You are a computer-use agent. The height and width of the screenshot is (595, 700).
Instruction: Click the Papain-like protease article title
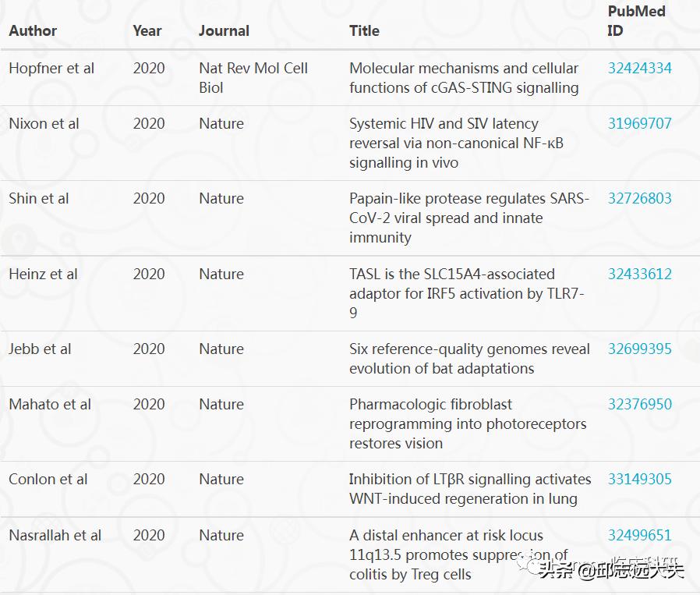point(468,218)
